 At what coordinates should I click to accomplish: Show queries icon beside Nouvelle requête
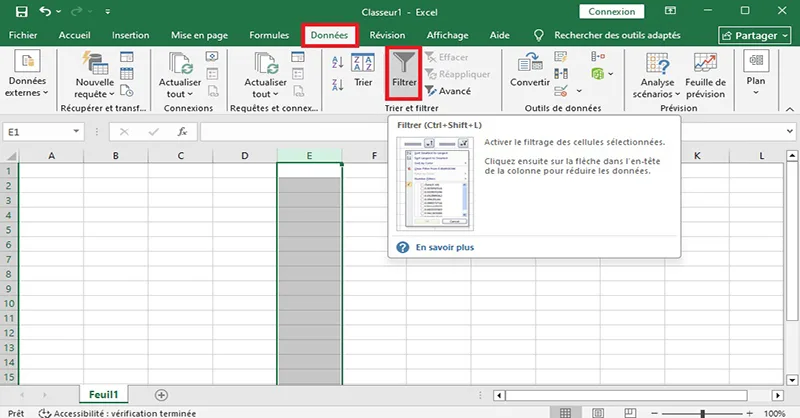click(x=127, y=57)
